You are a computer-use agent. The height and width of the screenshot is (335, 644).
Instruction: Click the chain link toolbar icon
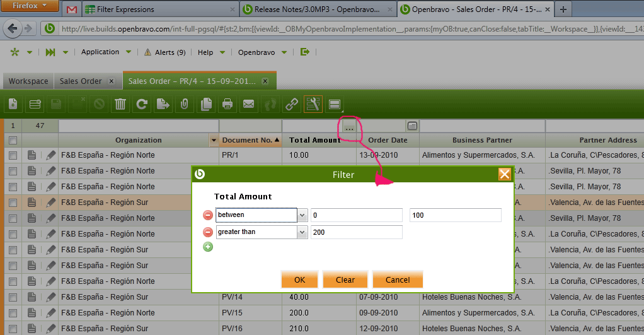click(x=292, y=104)
